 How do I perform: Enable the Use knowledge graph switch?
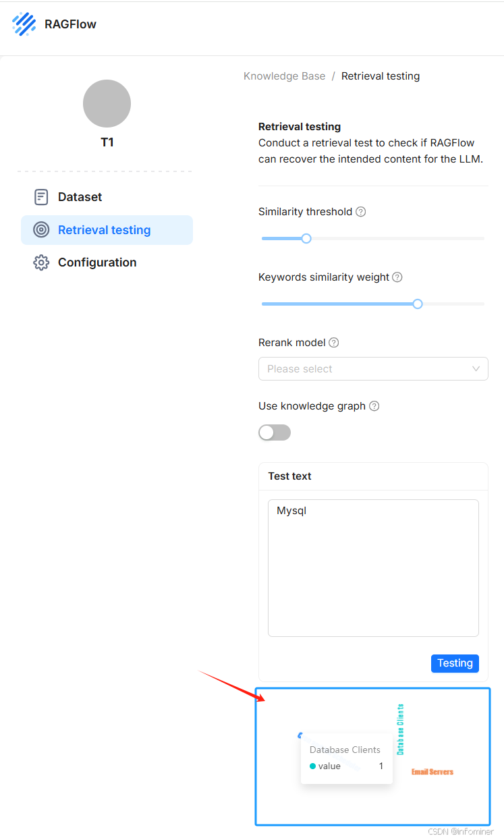(275, 432)
